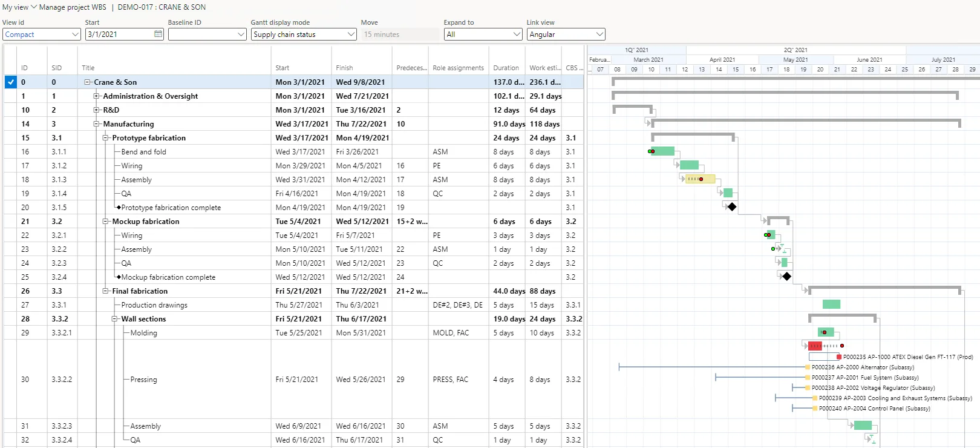Image resolution: width=980 pixels, height=448 pixels.
Task: Click the Duration column header
Action: point(506,68)
